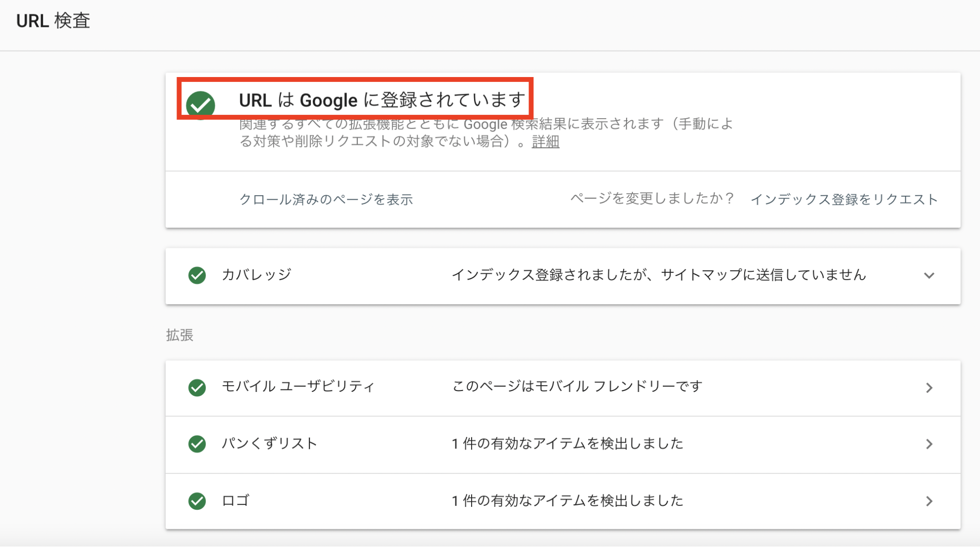Click the URL 検査 page title
Viewport: 980px width, 547px height.
(53, 21)
